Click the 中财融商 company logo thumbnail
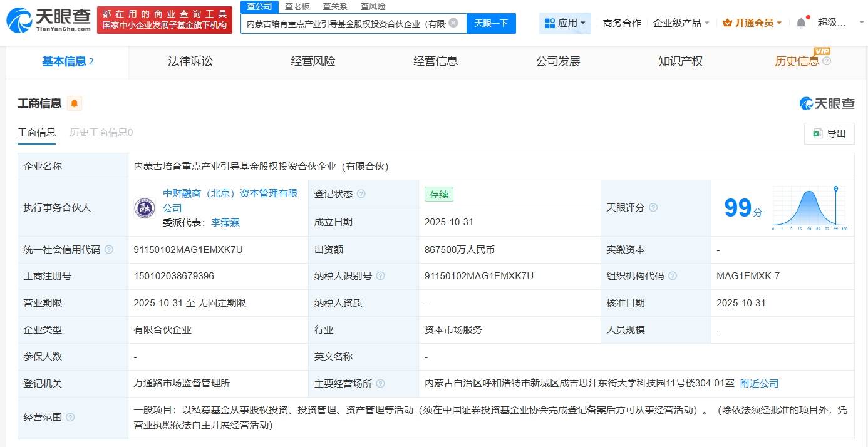This screenshot has width=868, height=447. (145, 208)
